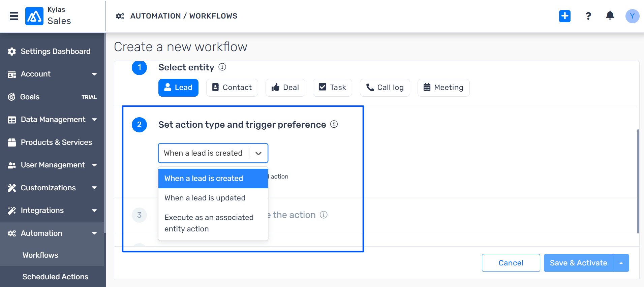The width and height of the screenshot is (644, 287).
Task: Select the Task entity
Action: tap(332, 88)
